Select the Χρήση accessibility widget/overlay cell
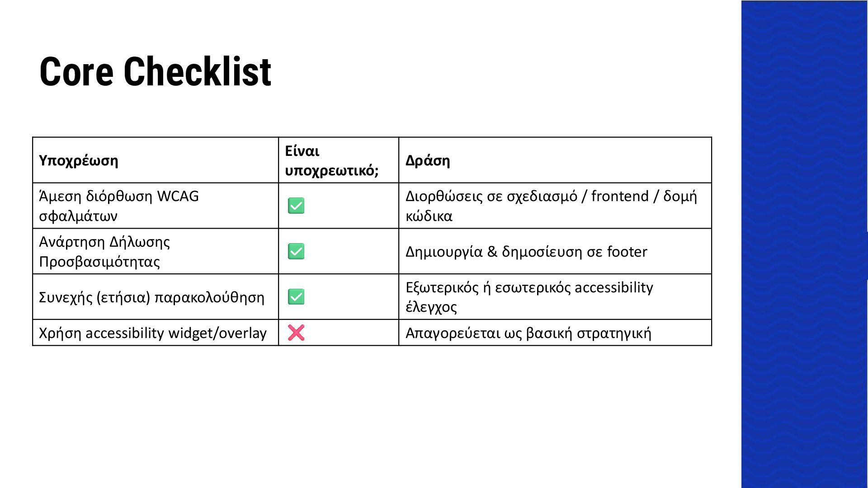 coord(156,333)
